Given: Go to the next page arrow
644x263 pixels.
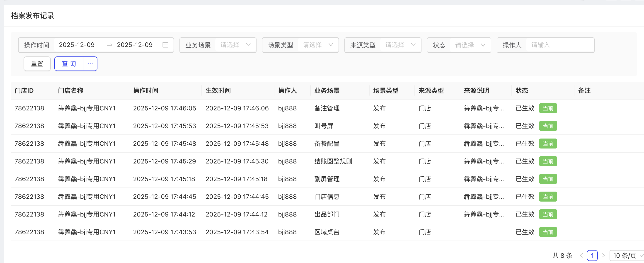Looking at the screenshot, I should [603, 255].
